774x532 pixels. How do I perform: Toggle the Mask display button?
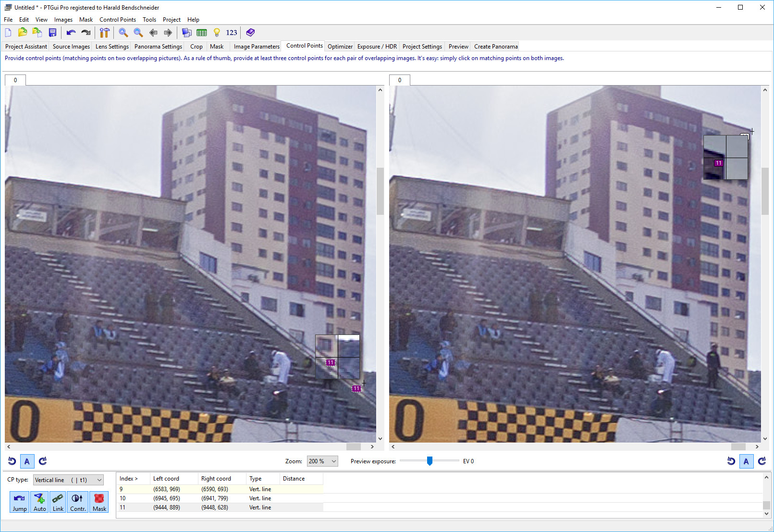(x=99, y=502)
